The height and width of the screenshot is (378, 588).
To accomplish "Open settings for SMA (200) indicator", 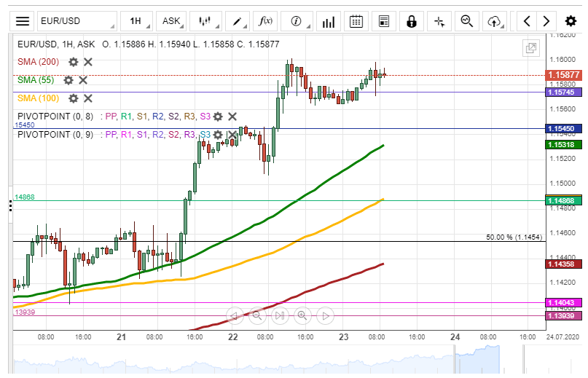I will [73, 62].
